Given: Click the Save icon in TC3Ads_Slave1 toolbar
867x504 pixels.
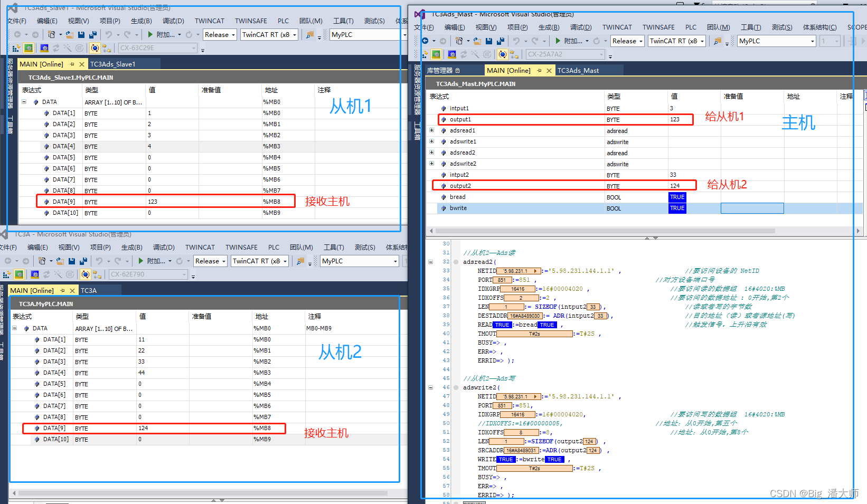Looking at the screenshot, I should tap(81, 35).
